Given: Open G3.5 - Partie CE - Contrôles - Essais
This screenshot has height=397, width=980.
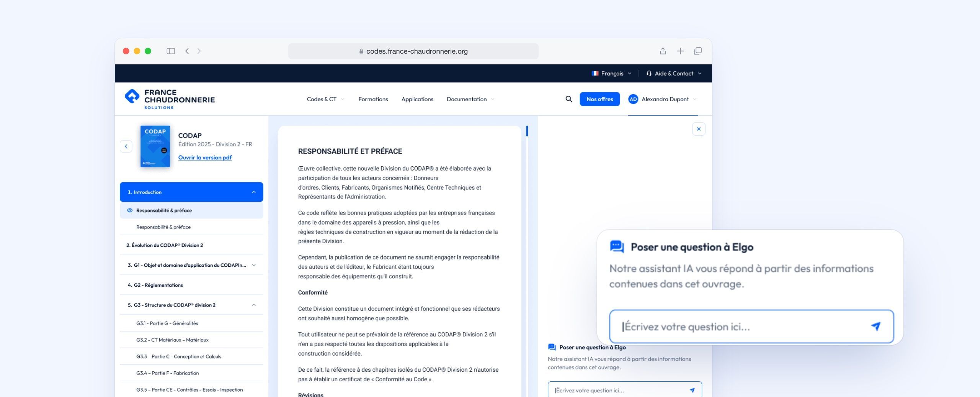Looking at the screenshot, I should (x=191, y=389).
